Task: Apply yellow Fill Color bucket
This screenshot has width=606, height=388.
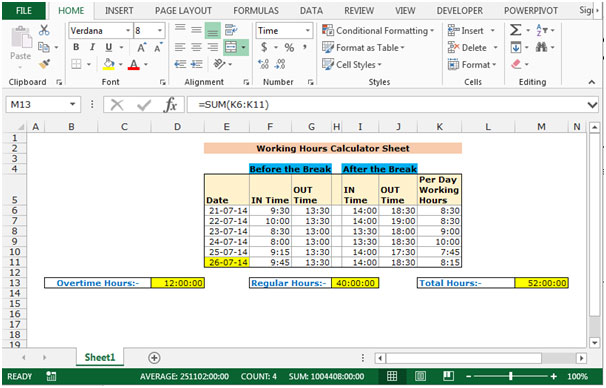Action: tap(109, 64)
